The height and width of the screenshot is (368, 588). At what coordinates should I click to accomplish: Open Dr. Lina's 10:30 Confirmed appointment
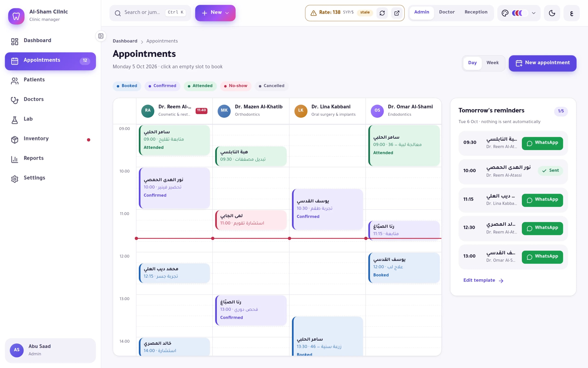[x=328, y=209]
